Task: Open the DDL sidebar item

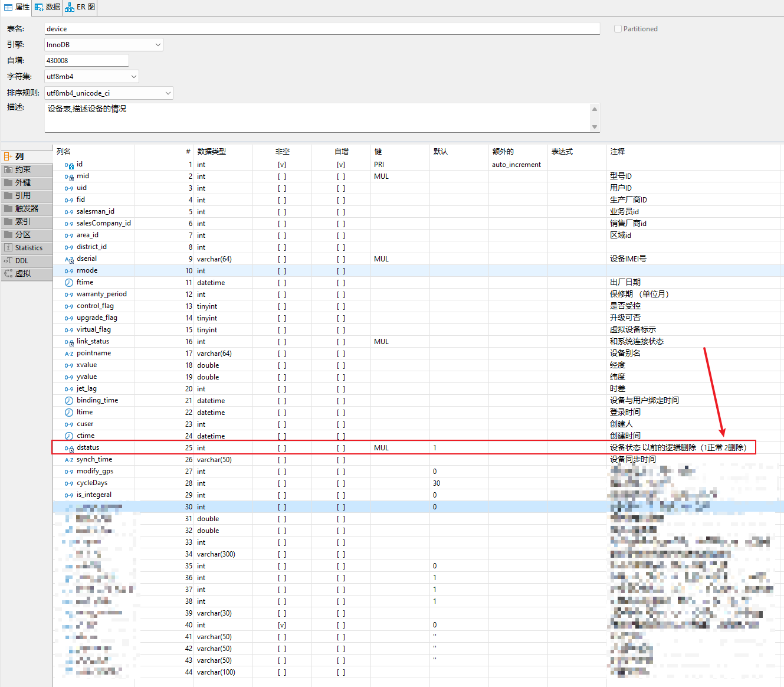Action: tap(21, 261)
